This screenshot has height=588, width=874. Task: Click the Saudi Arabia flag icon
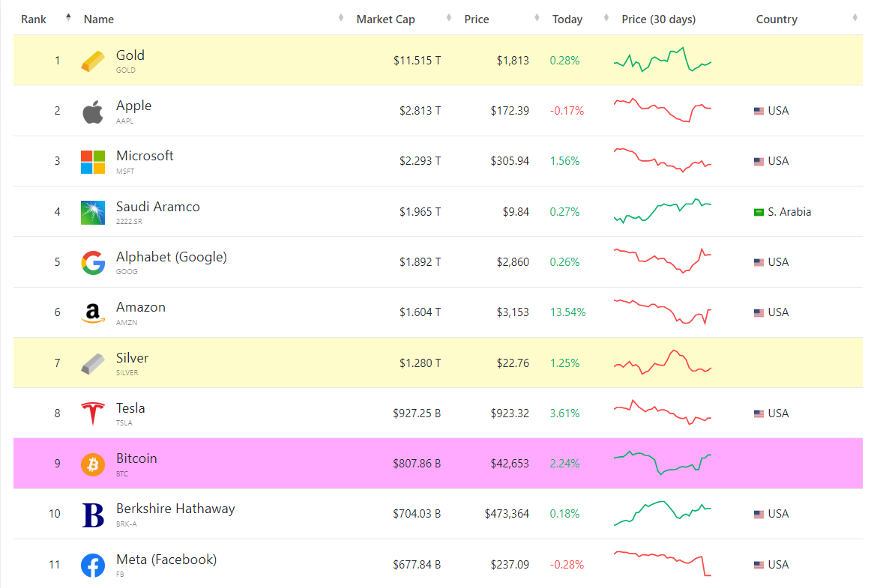click(x=759, y=212)
